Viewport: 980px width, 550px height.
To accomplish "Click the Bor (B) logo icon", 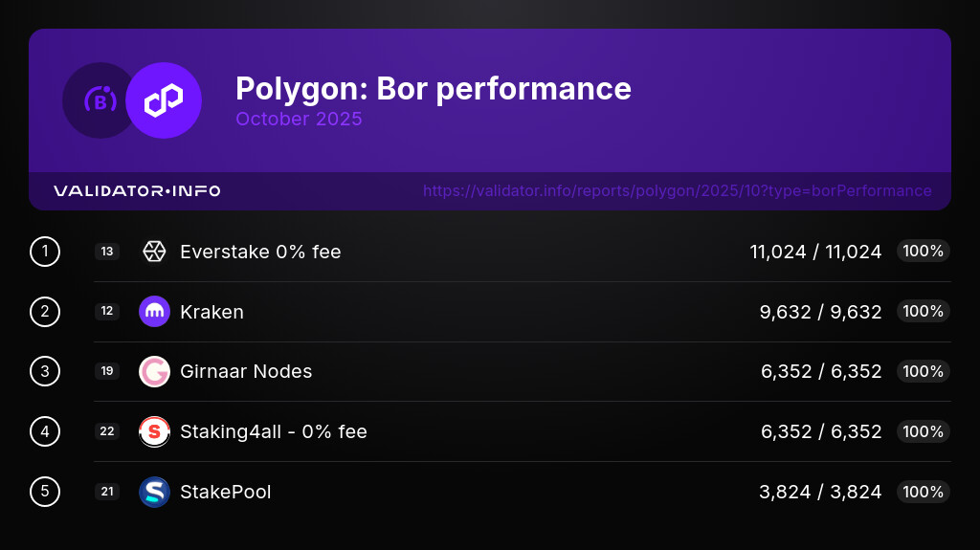I will (x=100, y=100).
